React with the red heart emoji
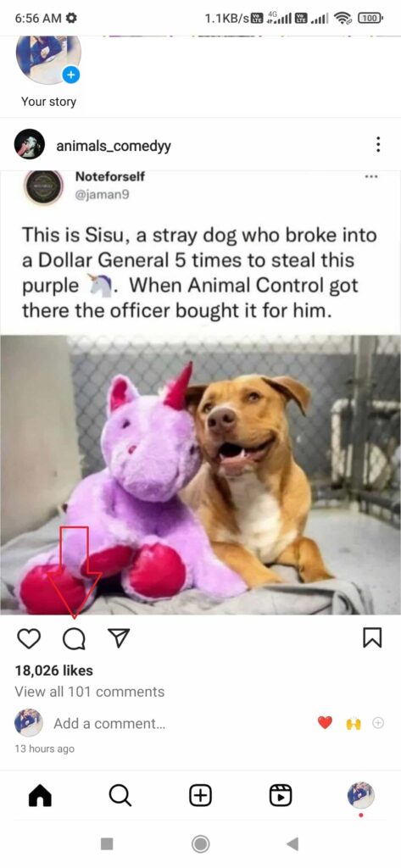The image size is (401, 868). (x=325, y=722)
